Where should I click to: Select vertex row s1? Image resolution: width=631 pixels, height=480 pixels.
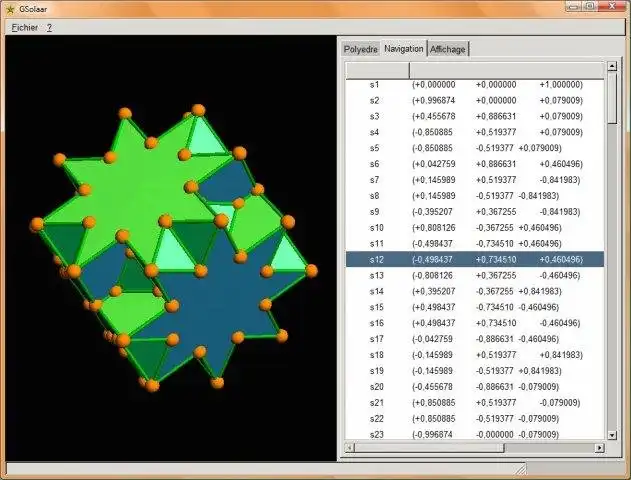[x=475, y=85]
